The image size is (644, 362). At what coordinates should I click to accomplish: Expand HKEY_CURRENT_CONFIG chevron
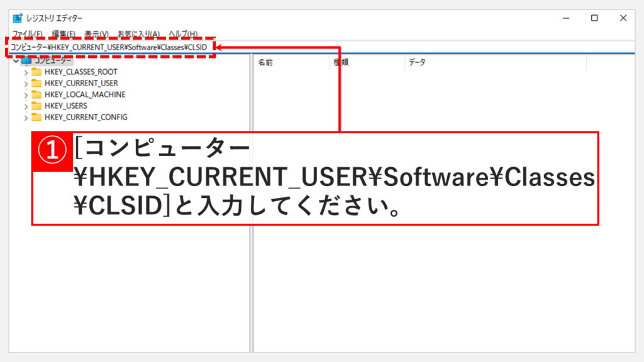coord(26,118)
